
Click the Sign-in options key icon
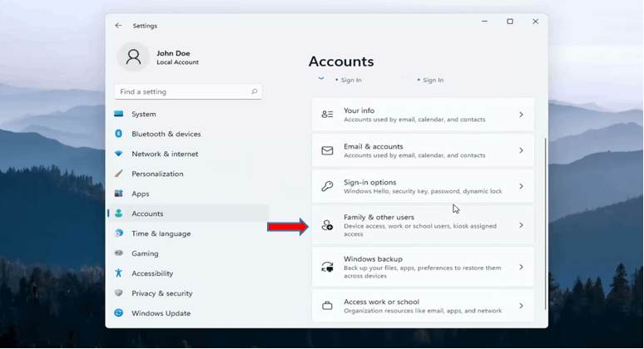coord(327,186)
